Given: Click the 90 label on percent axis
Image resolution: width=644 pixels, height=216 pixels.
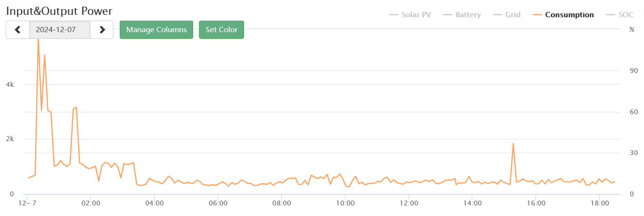Looking at the screenshot, I should click(x=633, y=71).
